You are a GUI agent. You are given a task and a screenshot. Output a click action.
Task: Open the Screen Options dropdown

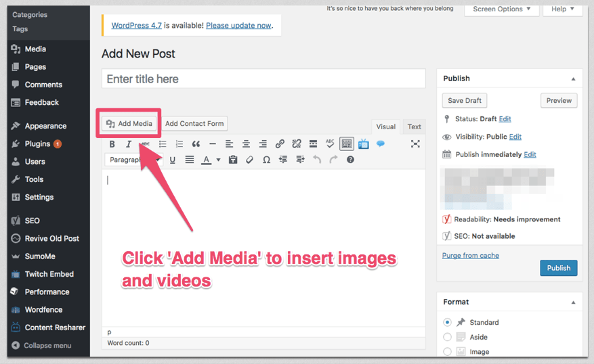pyautogui.click(x=501, y=9)
